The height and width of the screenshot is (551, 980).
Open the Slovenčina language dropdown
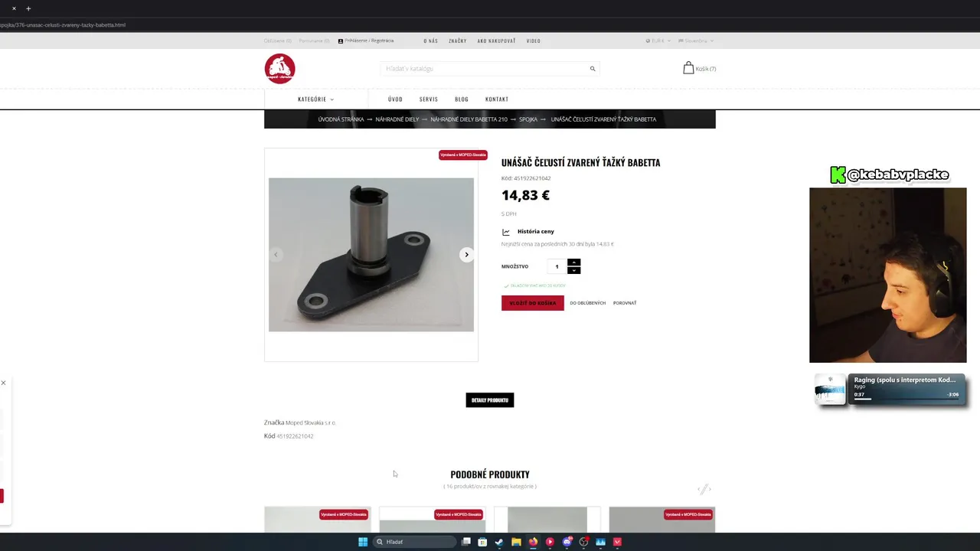pos(696,41)
